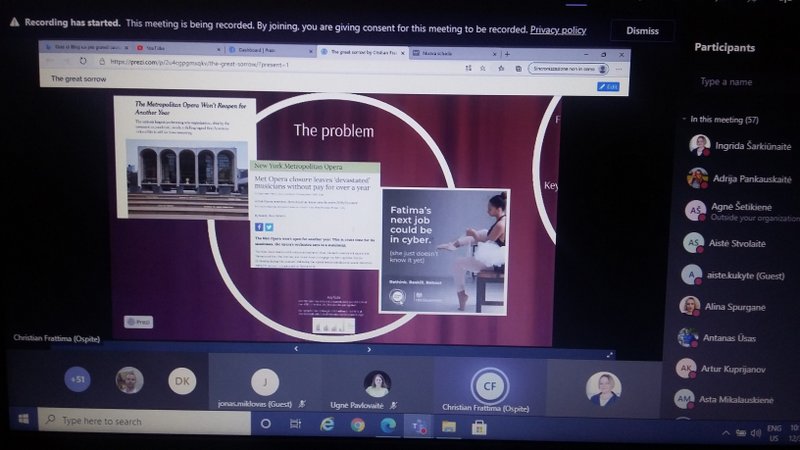Collapse the In this meeting (57) list
Image resolution: width=800 pixels, height=450 pixels.
684,119
